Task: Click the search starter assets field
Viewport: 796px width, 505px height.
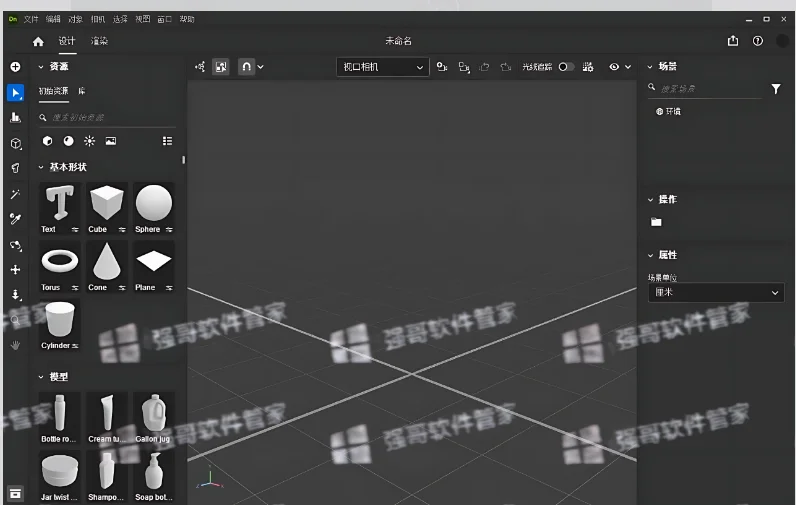Action: tap(107, 118)
